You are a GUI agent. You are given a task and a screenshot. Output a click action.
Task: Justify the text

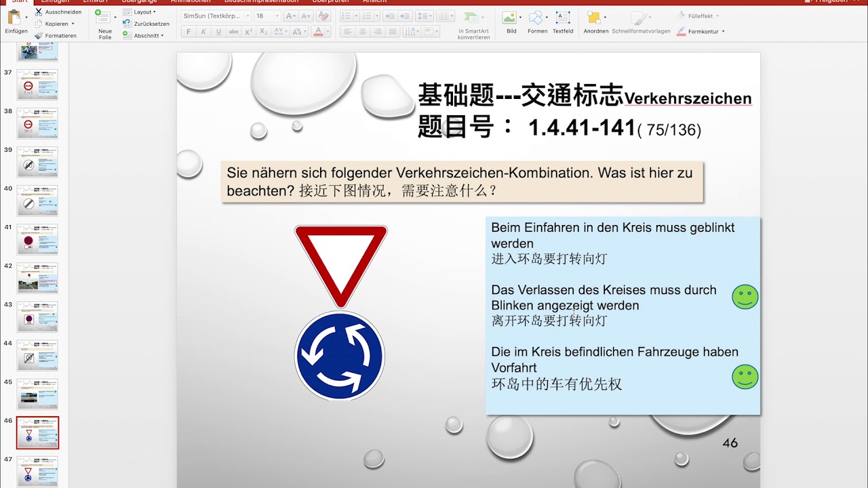coord(393,31)
